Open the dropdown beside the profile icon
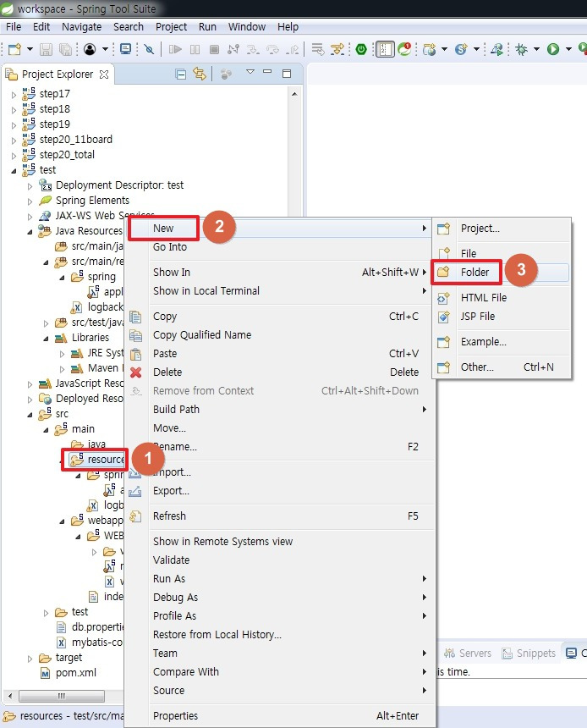Image resolution: width=587 pixels, height=728 pixels. tap(106, 49)
